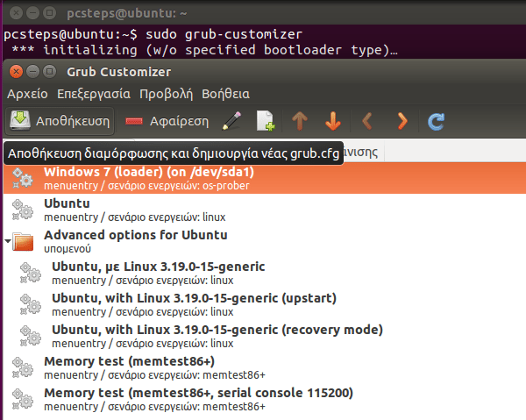Click the pencil edit entry icon
The image size is (526, 420).
pyautogui.click(x=231, y=120)
